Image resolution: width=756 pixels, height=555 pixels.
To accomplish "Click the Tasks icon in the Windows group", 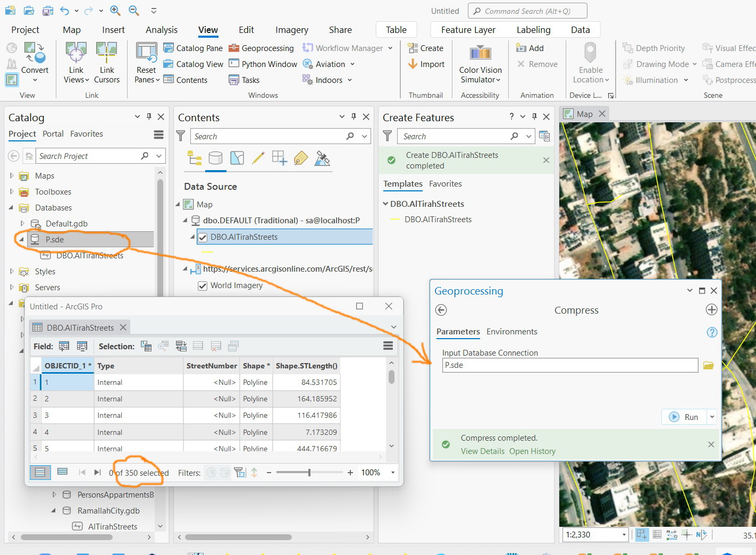I will [x=234, y=80].
